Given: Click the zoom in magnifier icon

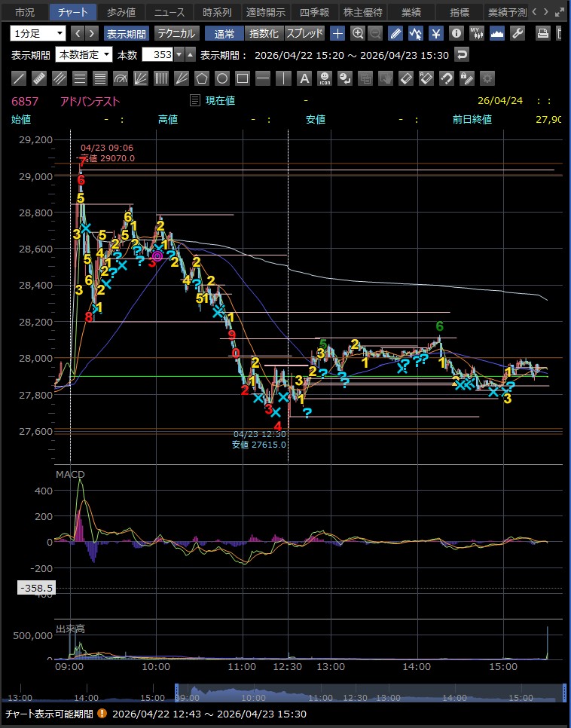Looking at the screenshot, I should [x=358, y=33].
